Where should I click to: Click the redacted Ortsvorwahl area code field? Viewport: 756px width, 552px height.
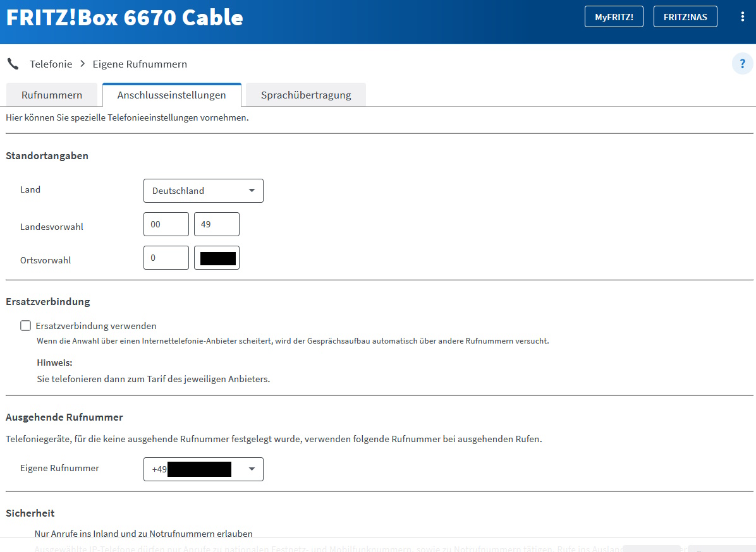tap(216, 258)
